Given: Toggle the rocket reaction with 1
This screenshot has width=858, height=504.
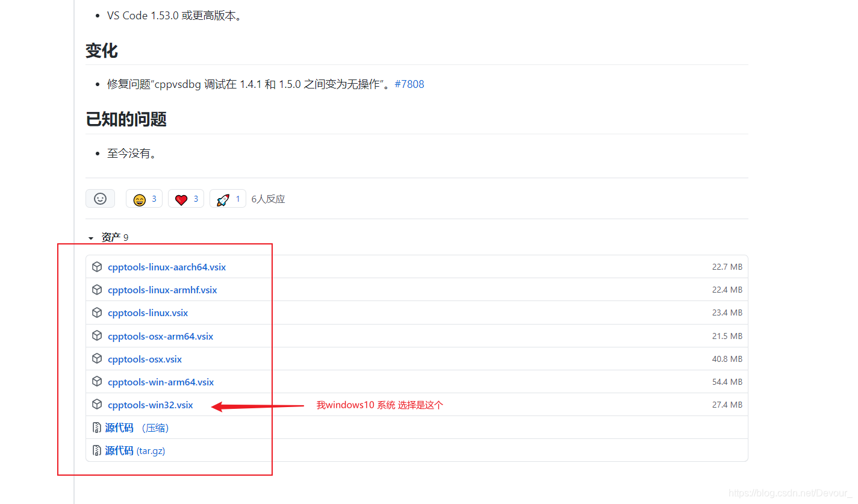Looking at the screenshot, I should [228, 199].
